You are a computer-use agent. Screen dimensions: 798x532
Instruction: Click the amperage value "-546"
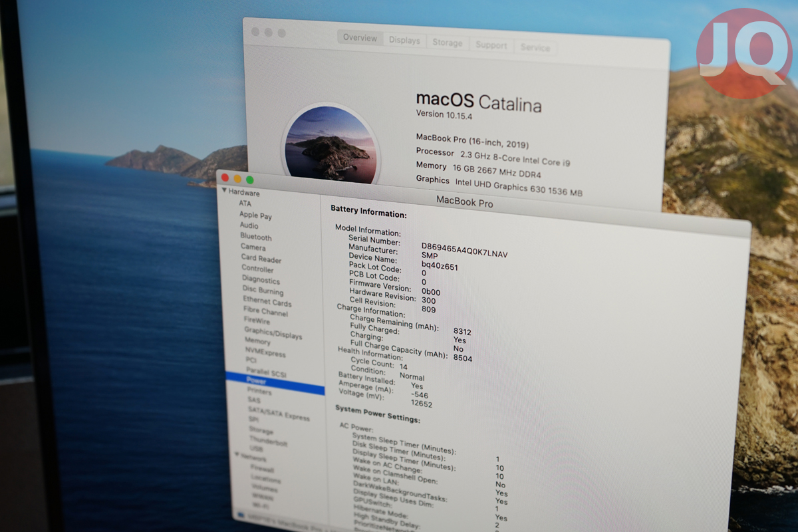(x=420, y=394)
